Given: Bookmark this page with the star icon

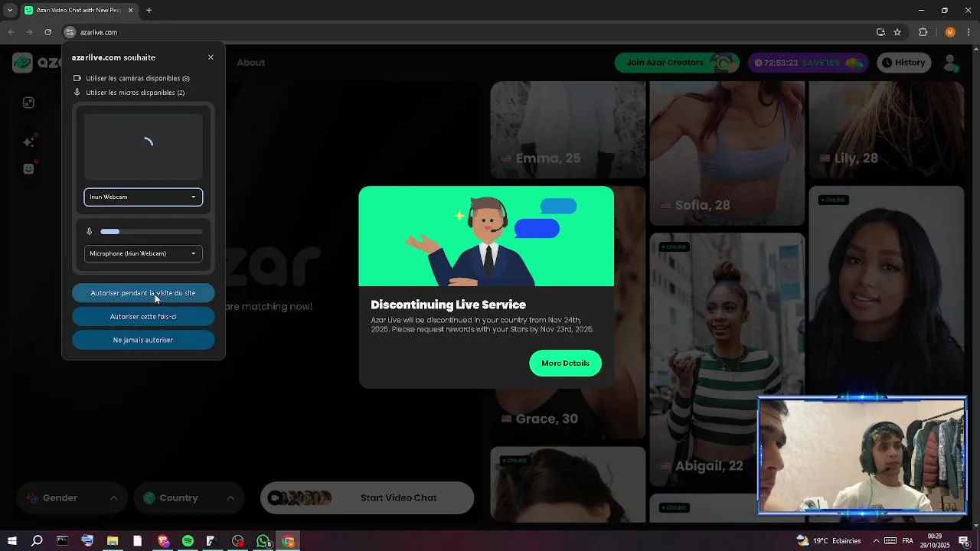Looking at the screenshot, I should (897, 32).
